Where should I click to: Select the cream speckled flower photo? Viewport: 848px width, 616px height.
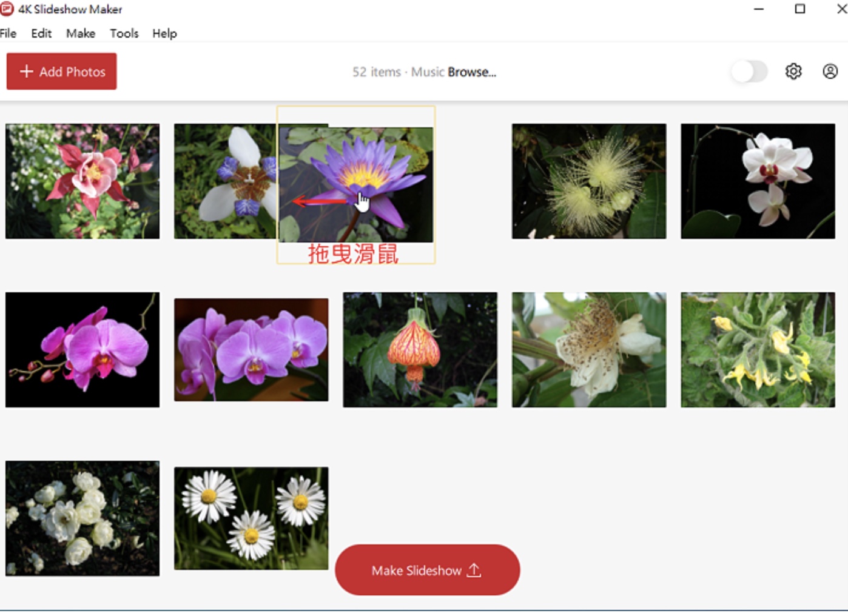coord(589,350)
